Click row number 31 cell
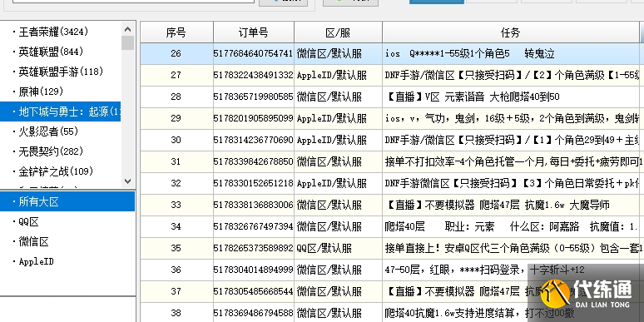The width and height of the screenshot is (644, 322). pos(176,161)
